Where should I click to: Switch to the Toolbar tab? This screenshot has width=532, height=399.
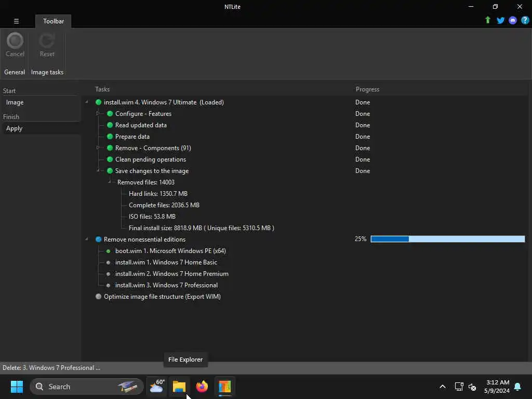point(54,21)
